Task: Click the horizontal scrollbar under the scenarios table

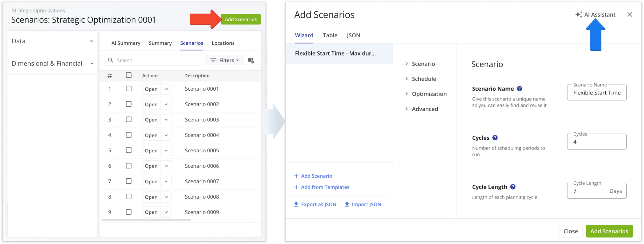Action: tap(146, 220)
